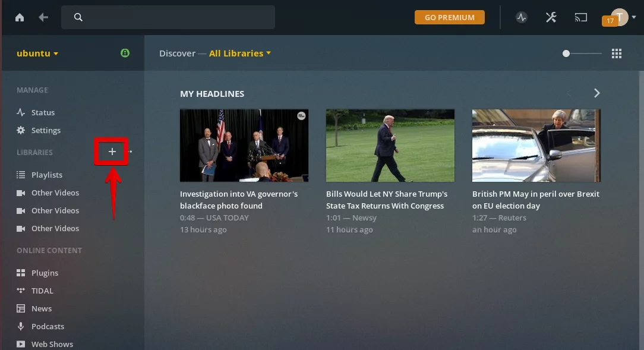Click the Web Shows play icon

pos(21,344)
